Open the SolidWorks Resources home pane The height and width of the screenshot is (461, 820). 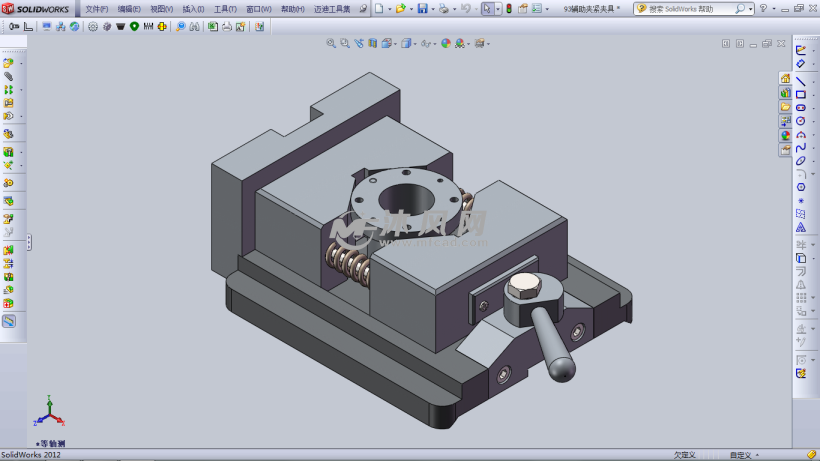pyautogui.click(x=785, y=79)
